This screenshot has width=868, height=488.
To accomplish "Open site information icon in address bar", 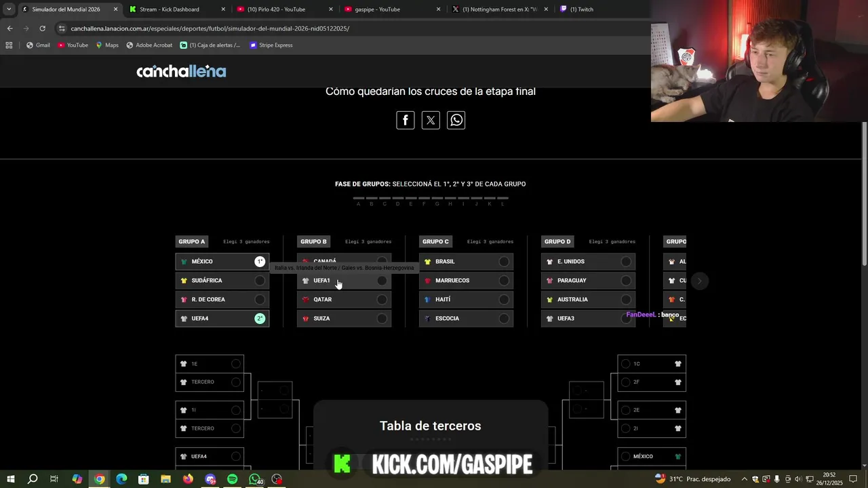I will coord(62,28).
